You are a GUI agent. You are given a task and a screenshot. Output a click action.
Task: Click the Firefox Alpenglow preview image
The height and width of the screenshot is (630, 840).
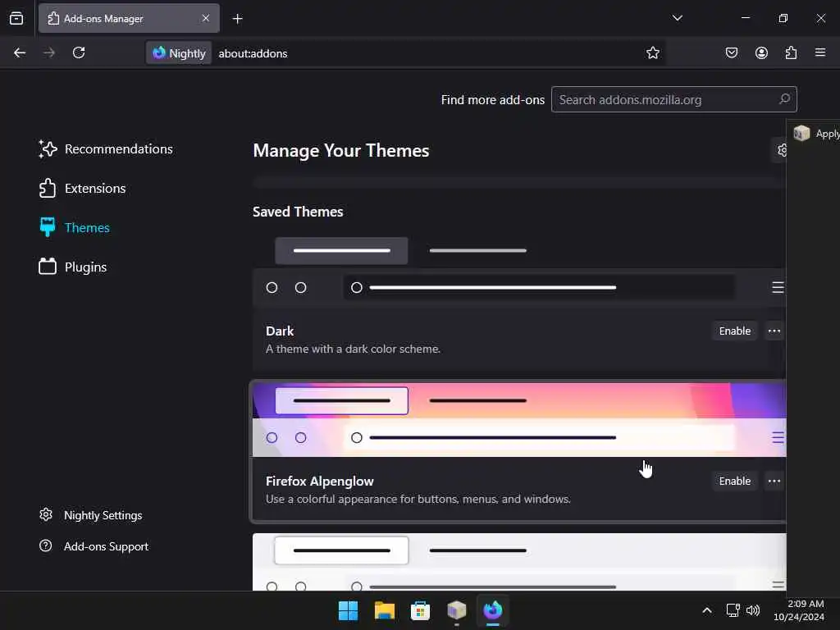[519, 419]
